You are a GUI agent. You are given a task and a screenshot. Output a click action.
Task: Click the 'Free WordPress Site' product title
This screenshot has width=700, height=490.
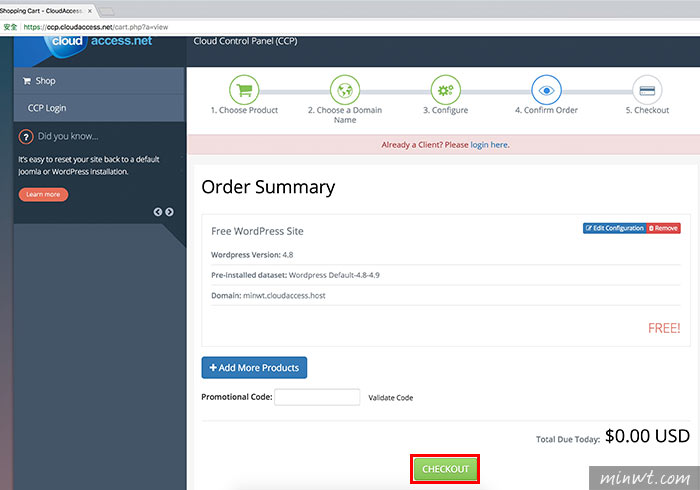tap(257, 231)
